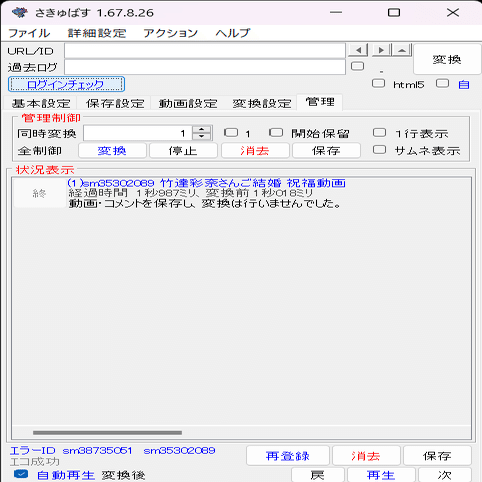Click the 同時変換 number field
Viewport: 482px width, 482px height.
click(138, 133)
